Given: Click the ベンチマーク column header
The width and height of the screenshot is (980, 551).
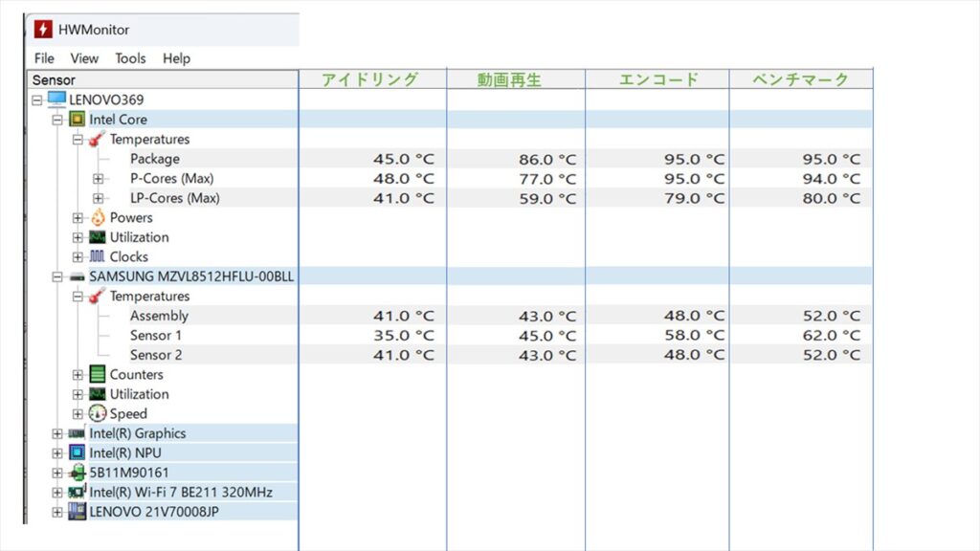Looking at the screenshot, I should pyautogui.click(x=801, y=79).
